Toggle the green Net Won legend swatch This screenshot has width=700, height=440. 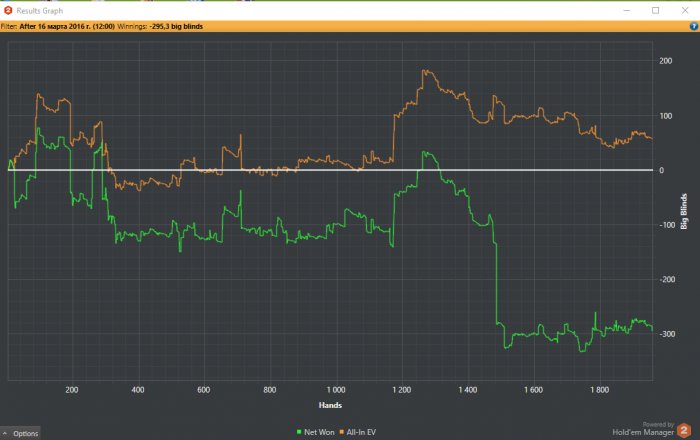[299, 432]
